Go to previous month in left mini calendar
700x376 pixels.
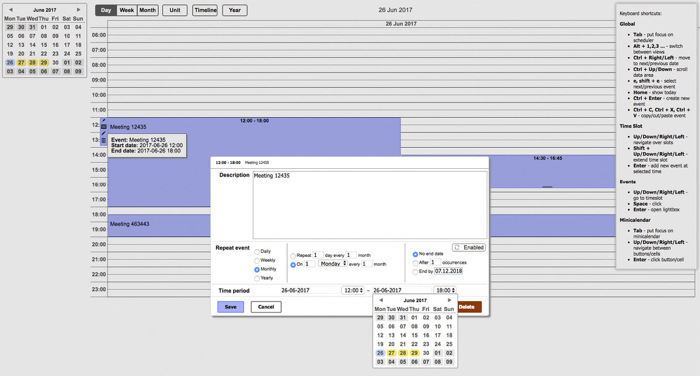tap(11, 9)
